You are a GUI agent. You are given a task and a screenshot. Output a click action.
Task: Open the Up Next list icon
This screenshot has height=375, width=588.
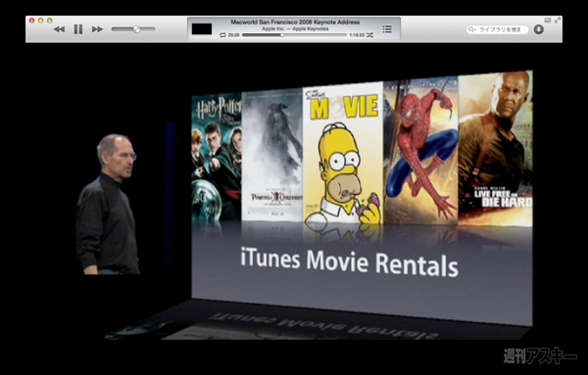387,28
